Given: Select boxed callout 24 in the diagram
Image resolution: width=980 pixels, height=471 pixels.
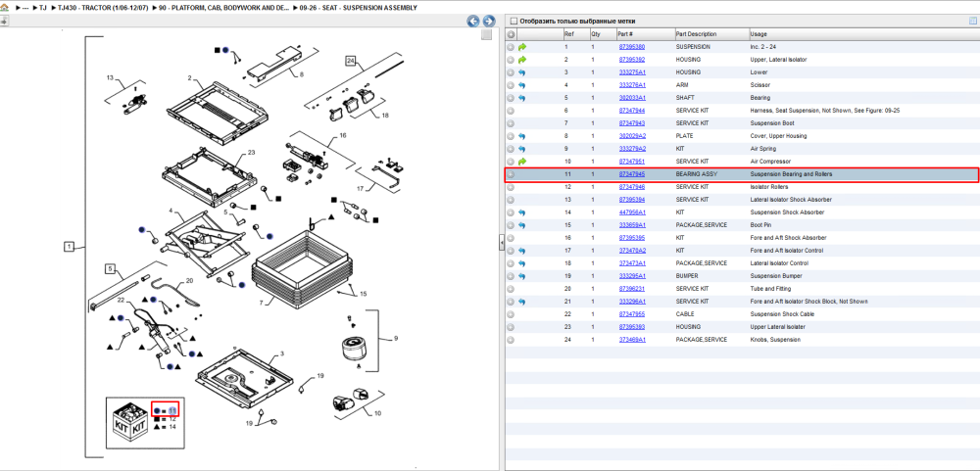Looking at the screenshot, I should point(351,61).
